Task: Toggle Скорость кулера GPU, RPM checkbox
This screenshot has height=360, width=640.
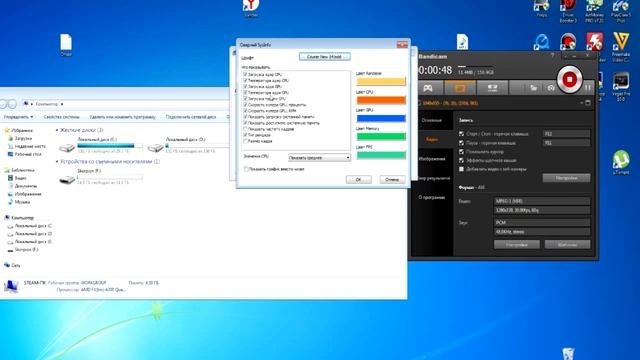Action: pos(245,111)
